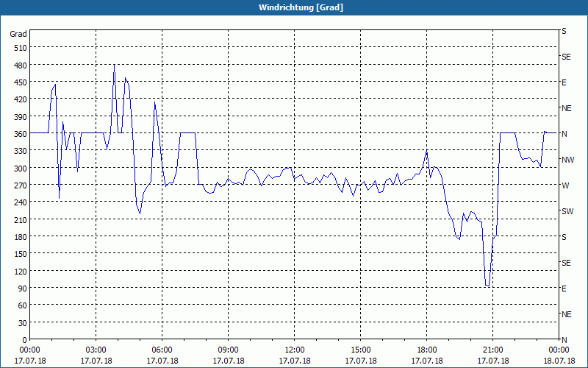
Task: Select the 0 value at the left axis bottom
Action: click(x=25, y=340)
